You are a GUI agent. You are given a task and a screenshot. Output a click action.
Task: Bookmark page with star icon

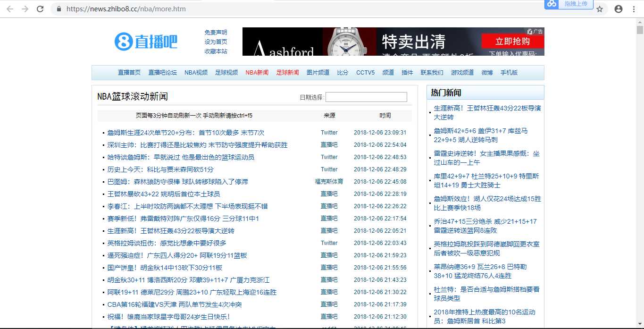coord(600,9)
